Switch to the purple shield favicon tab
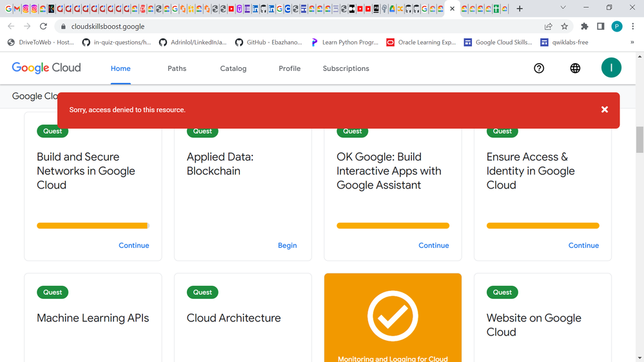 click(x=239, y=8)
